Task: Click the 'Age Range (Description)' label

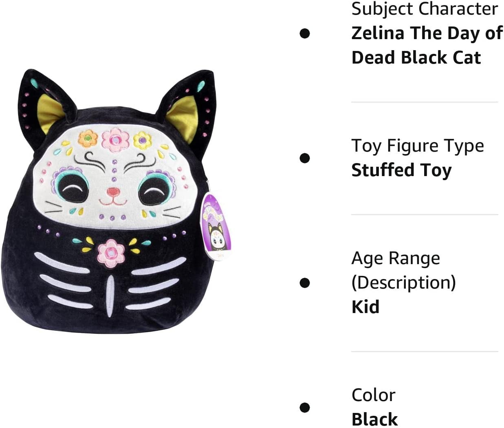Action: point(404,270)
